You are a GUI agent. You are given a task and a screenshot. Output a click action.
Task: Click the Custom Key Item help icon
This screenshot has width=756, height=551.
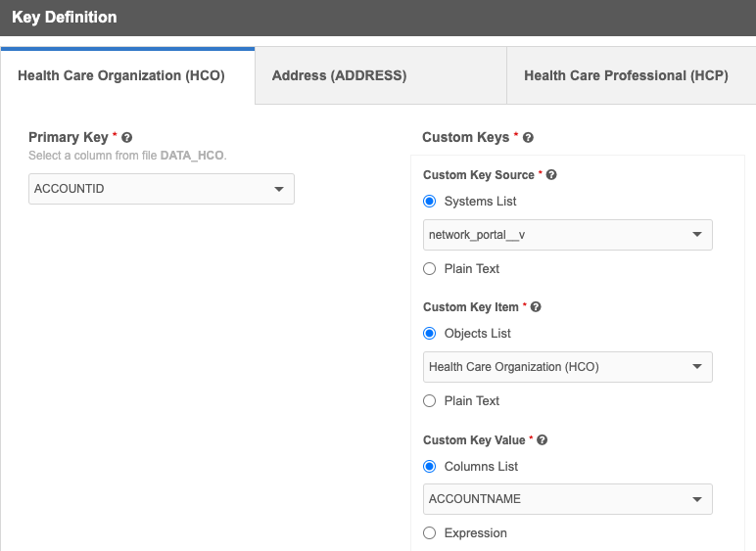coord(536,307)
